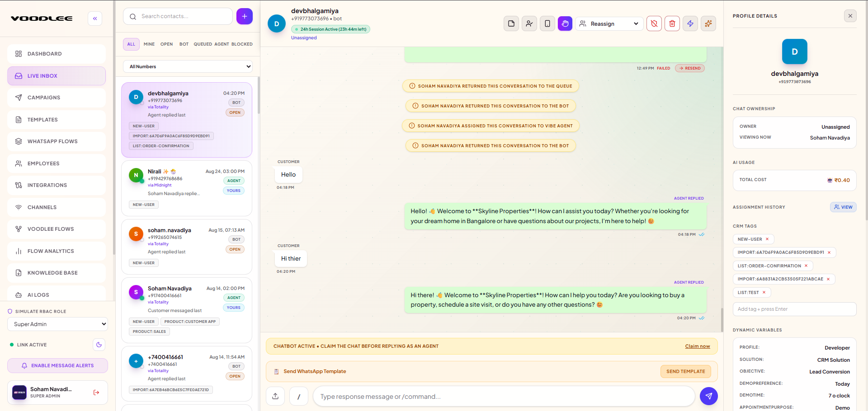The height and width of the screenshot is (411, 868).
Task: Click the profile details panel scrollbar
Action: (x=866, y=111)
